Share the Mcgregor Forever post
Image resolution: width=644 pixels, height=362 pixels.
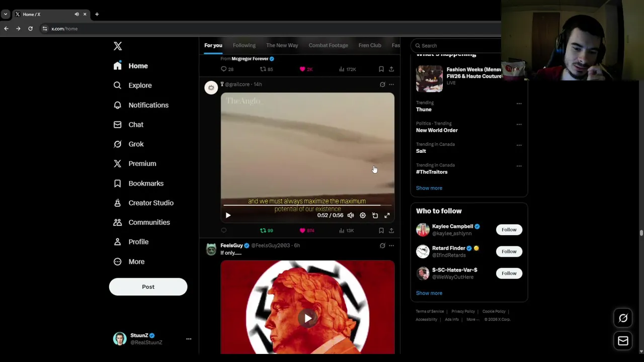click(391, 69)
